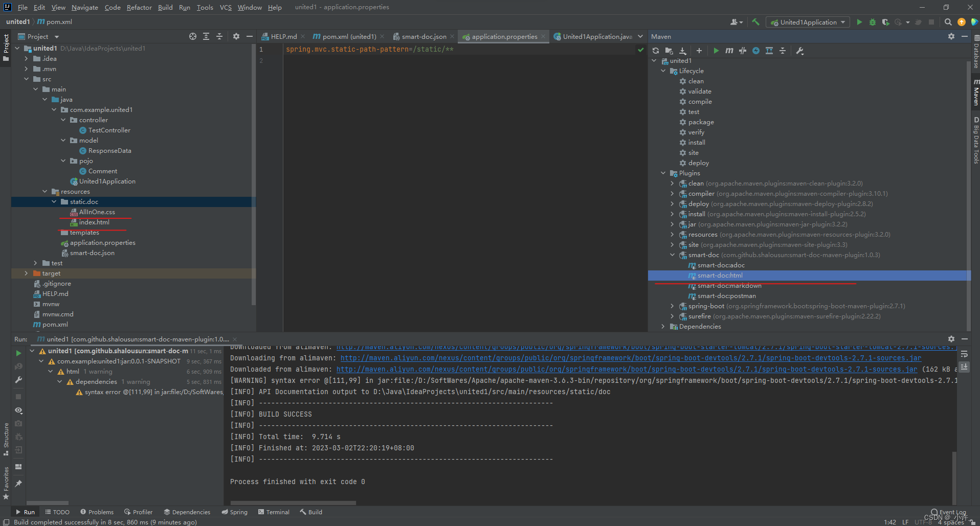Run with Coverage icon in toolbar
This screenshot has width=980, height=526.
[x=885, y=22]
